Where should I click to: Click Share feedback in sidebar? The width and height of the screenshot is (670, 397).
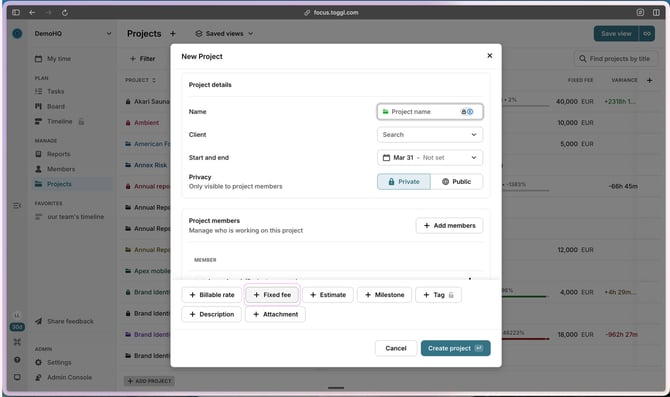point(70,321)
